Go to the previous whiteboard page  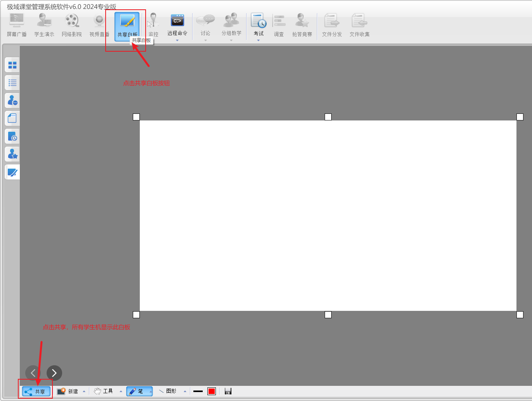(33, 373)
